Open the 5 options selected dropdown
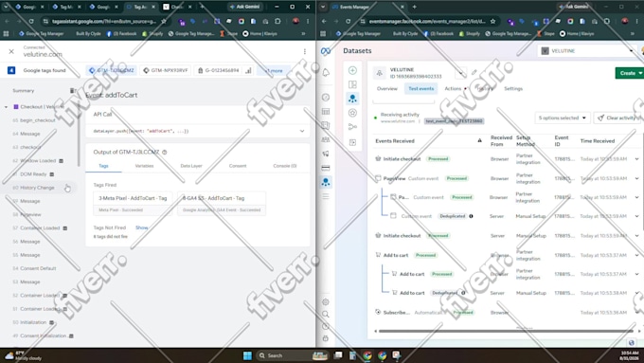Image resolution: width=644 pixels, height=363 pixels. [x=563, y=118]
